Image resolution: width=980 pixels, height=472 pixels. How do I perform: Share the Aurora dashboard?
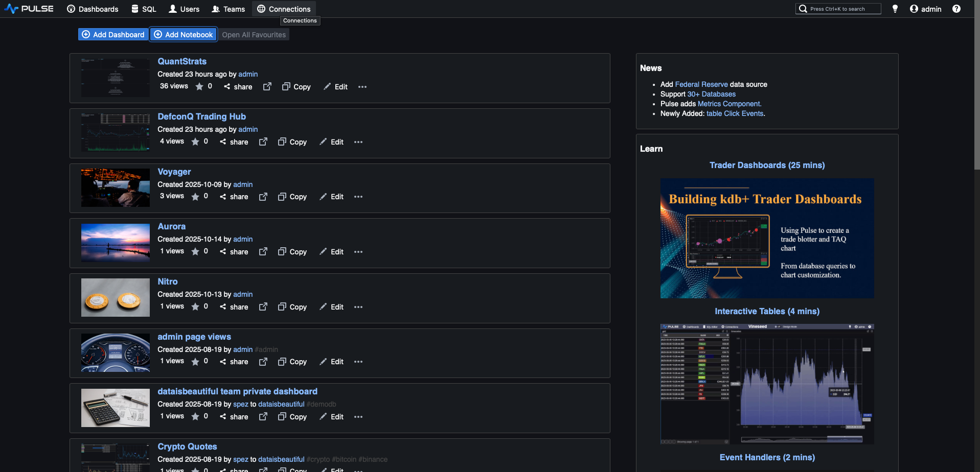coord(234,251)
